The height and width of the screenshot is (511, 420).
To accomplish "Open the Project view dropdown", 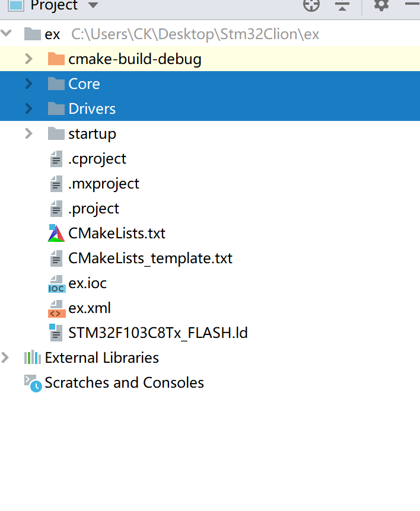I will pos(92,6).
